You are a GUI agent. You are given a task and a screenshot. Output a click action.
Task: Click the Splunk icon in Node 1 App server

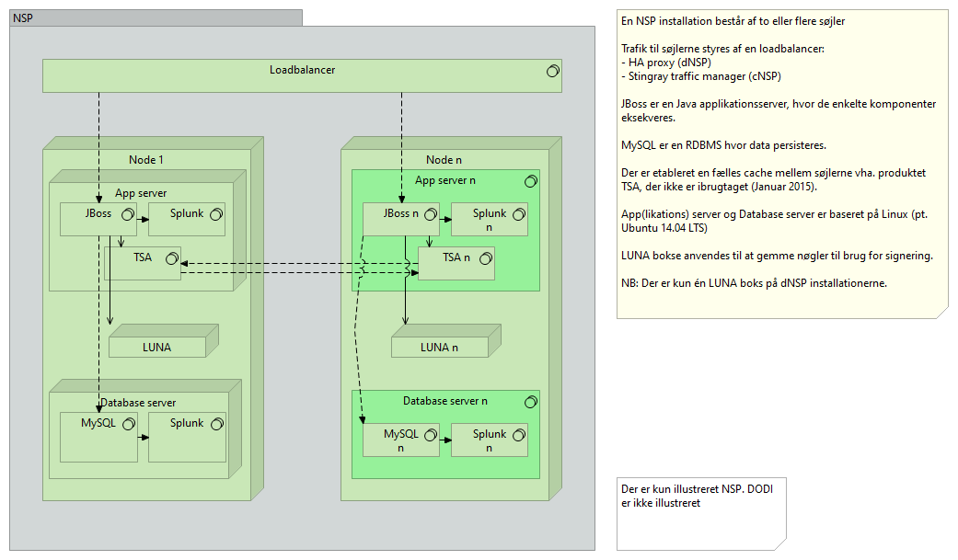217,214
